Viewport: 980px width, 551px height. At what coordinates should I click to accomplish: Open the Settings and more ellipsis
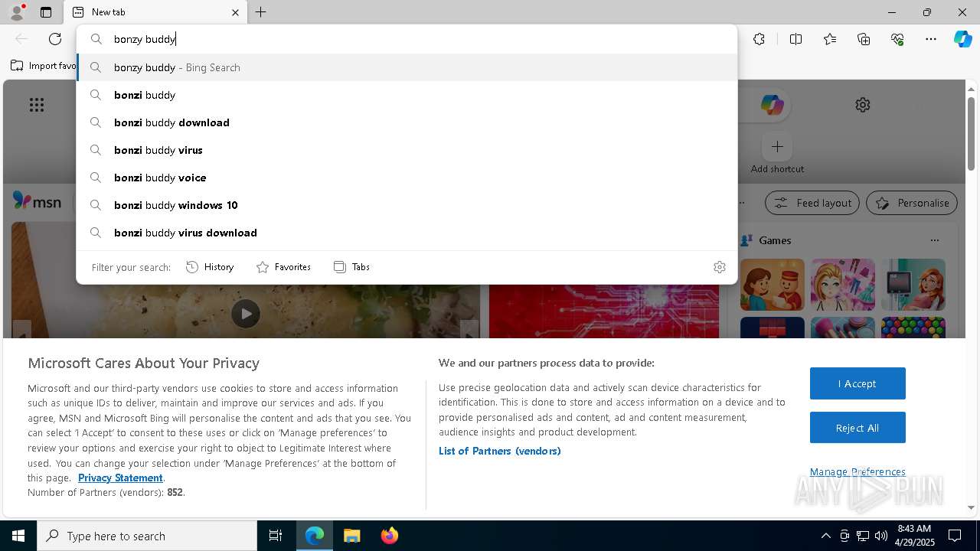(931, 39)
